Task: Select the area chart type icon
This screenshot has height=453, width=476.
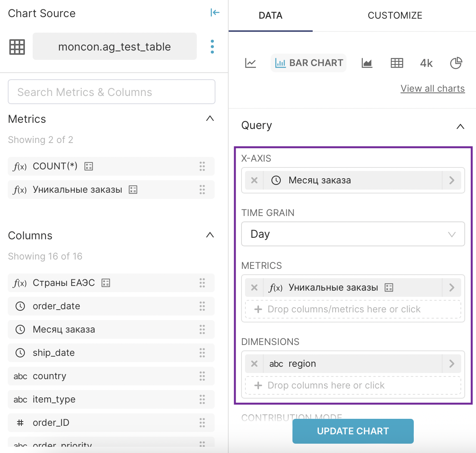Action: [367, 63]
